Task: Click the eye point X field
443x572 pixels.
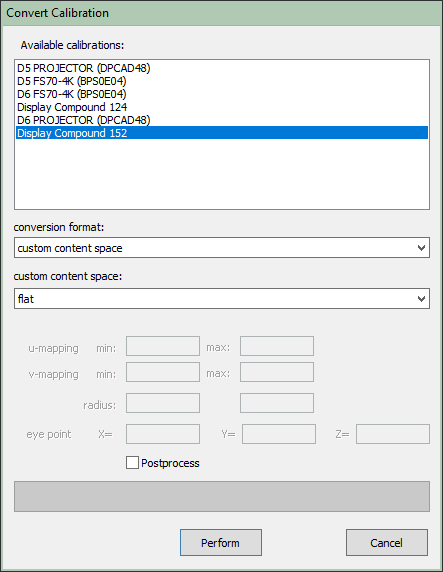Action: pyautogui.click(x=163, y=434)
